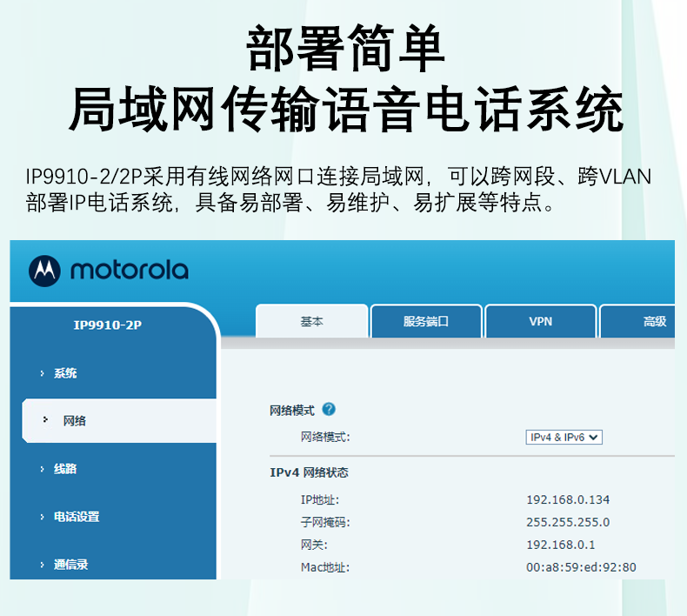Expand the 通信录 sidebar item
This screenshot has width=687, height=616.
(x=70, y=565)
